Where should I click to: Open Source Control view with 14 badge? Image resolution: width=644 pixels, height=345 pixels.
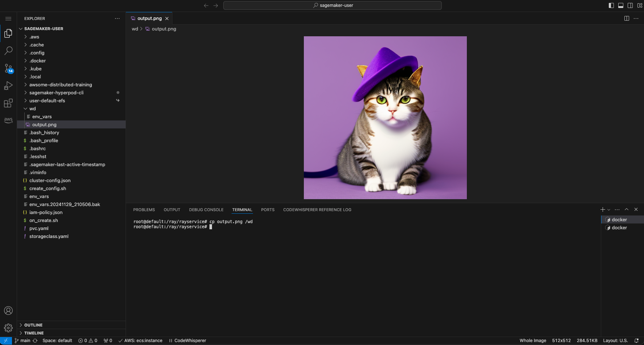click(8, 68)
